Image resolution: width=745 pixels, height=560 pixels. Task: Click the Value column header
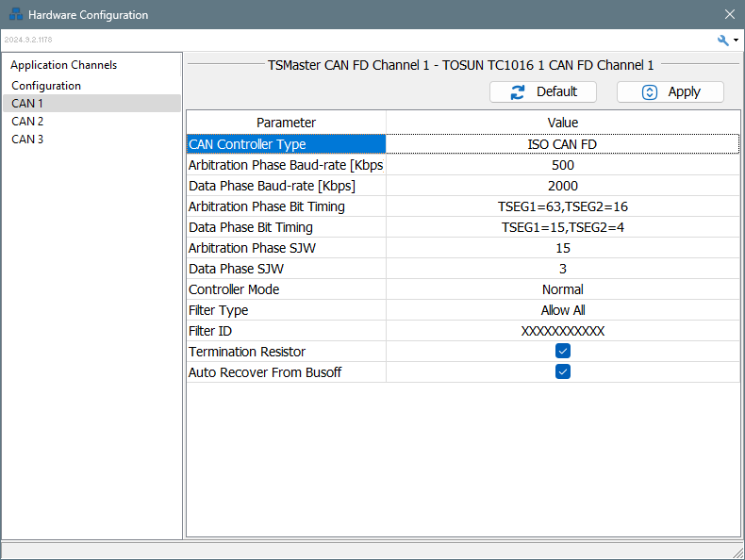click(x=563, y=123)
